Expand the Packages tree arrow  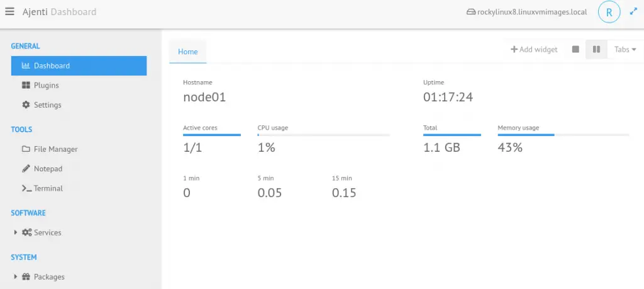[16, 276]
